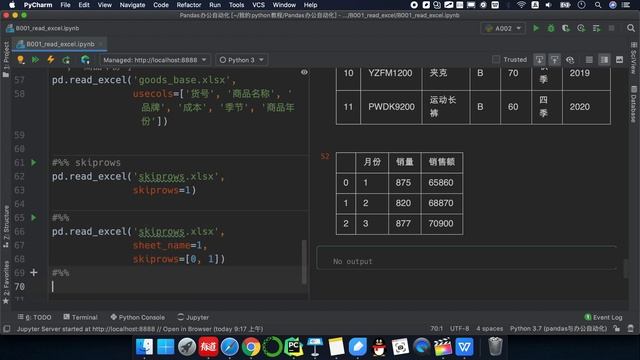Image resolution: width=640 pixels, height=360 pixels.
Task: Click the concurrency diagram run icon
Action: 596,28
